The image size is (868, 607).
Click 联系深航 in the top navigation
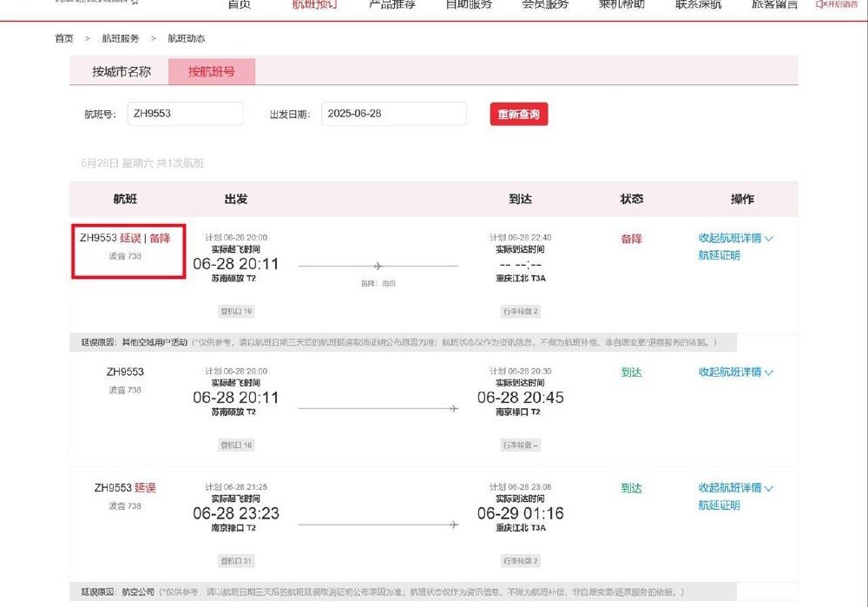tap(698, 4)
